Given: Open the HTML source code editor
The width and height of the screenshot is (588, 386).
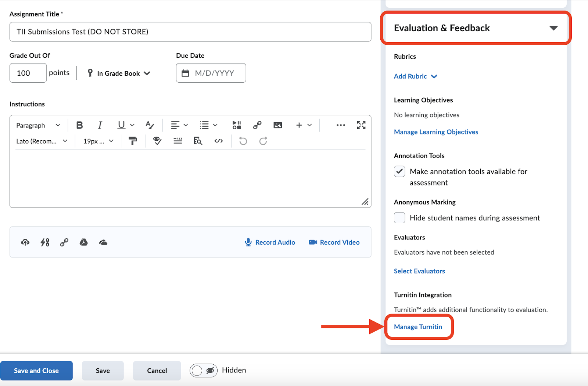Looking at the screenshot, I should coord(219,141).
